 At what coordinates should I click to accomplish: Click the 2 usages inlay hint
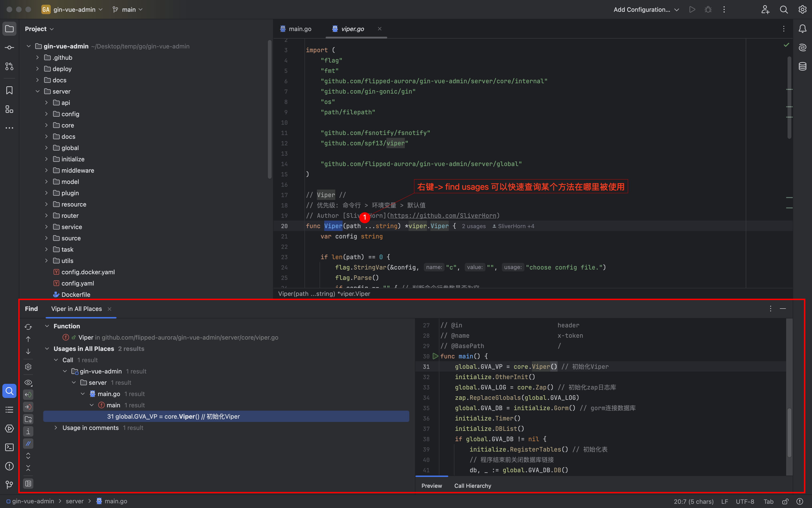coord(473,226)
